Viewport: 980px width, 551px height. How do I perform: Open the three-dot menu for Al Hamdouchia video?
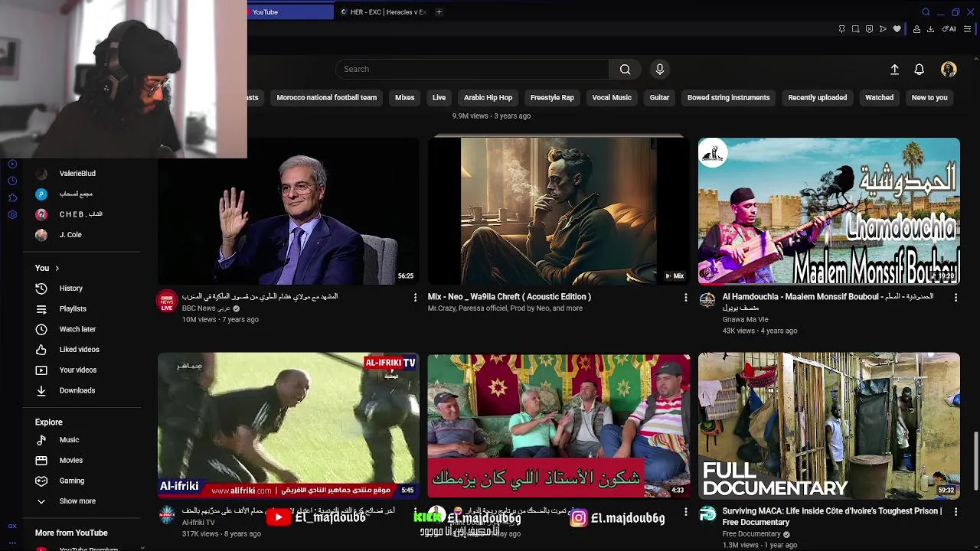click(955, 297)
